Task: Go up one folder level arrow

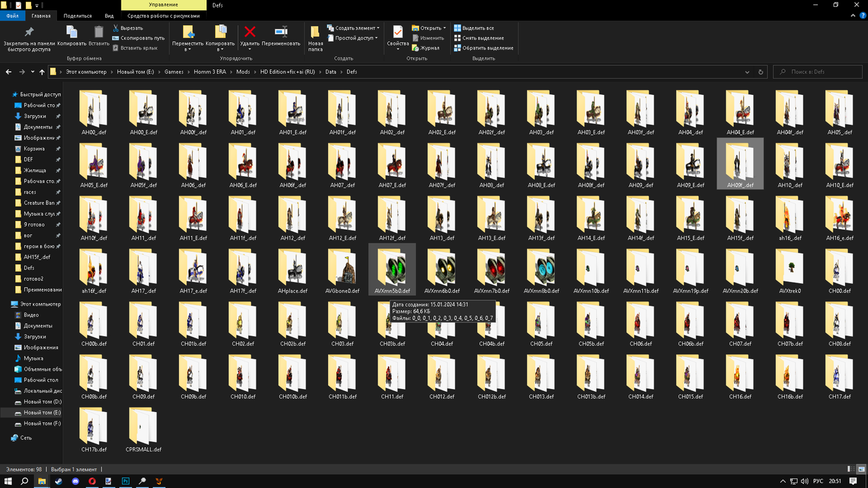Action: (x=42, y=72)
